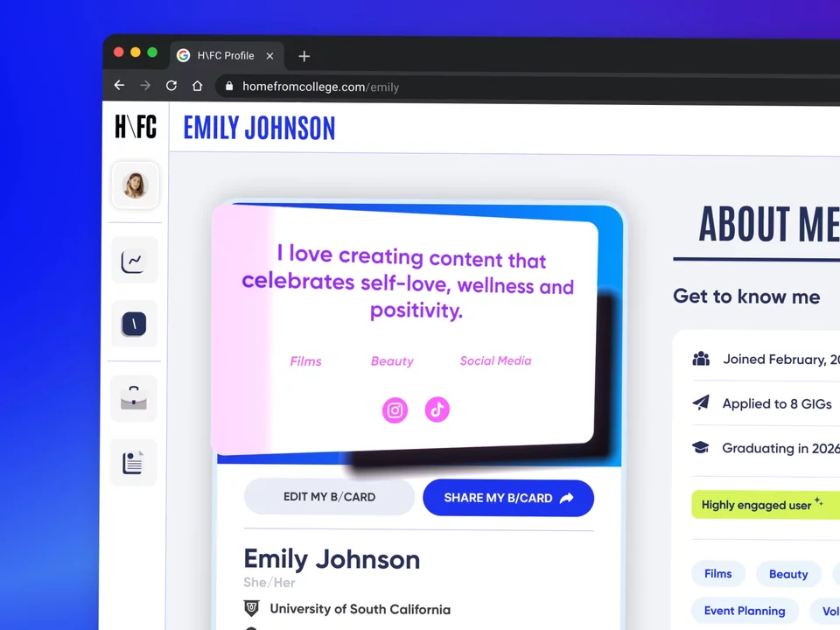
Task: Open the analytics chart sidebar icon
Action: tap(135, 261)
